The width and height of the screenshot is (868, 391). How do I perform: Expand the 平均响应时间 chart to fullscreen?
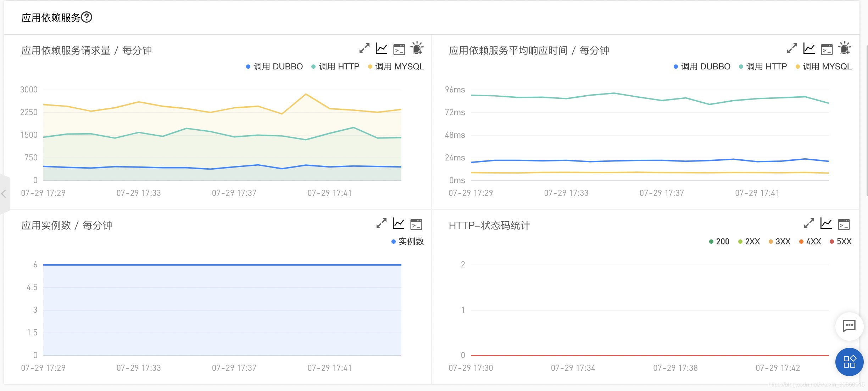click(x=791, y=49)
